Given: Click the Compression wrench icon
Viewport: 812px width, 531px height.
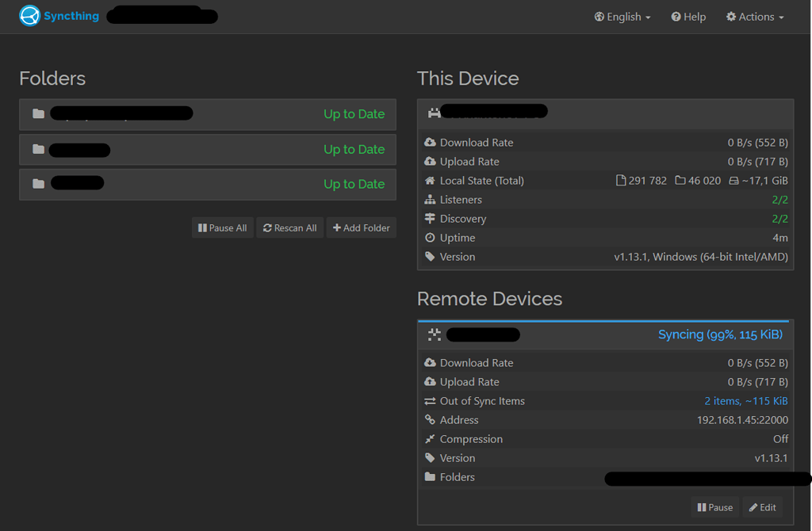Looking at the screenshot, I should [428, 439].
